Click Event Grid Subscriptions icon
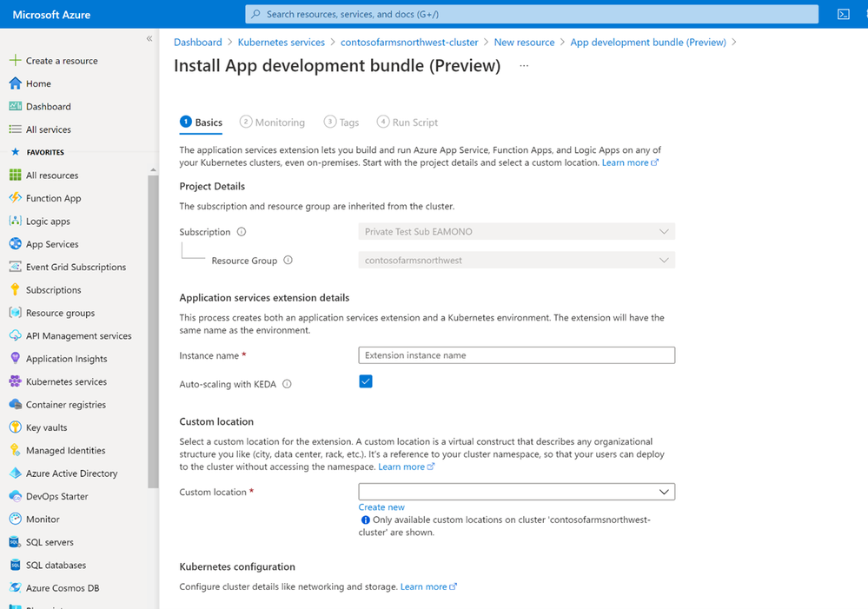 coord(16,267)
